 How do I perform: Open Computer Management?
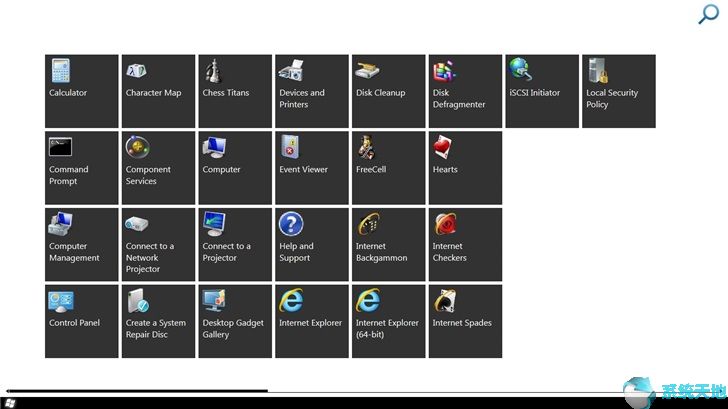point(82,244)
